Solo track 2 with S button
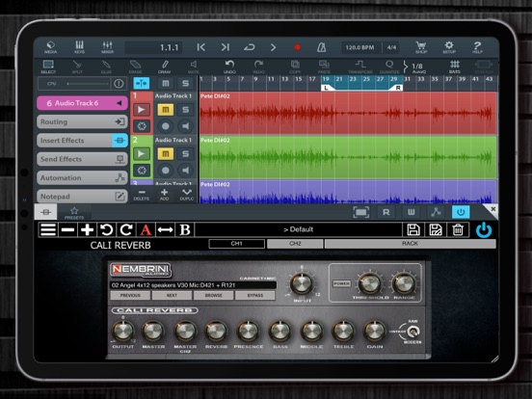The image size is (532, 399). click(x=185, y=153)
